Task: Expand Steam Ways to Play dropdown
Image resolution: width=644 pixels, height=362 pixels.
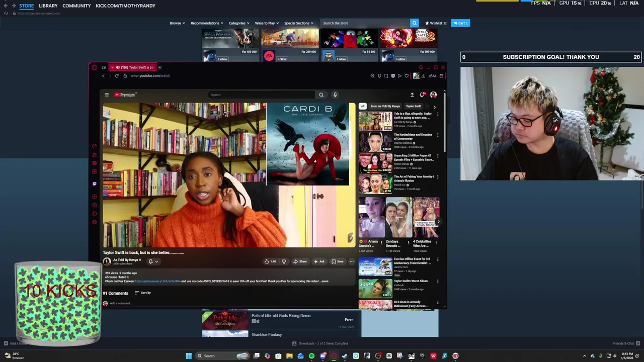Action: (267, 23)
